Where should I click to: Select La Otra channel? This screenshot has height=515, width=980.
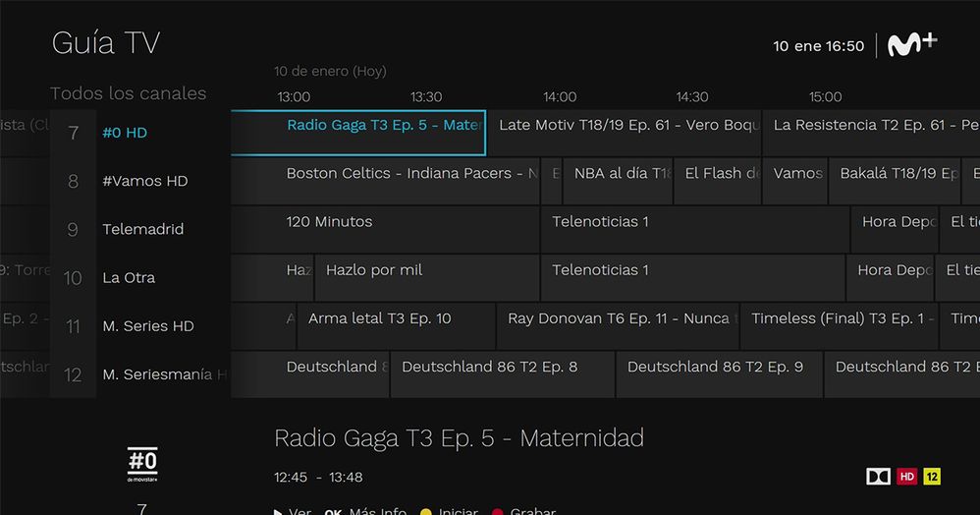coord(129,278)
